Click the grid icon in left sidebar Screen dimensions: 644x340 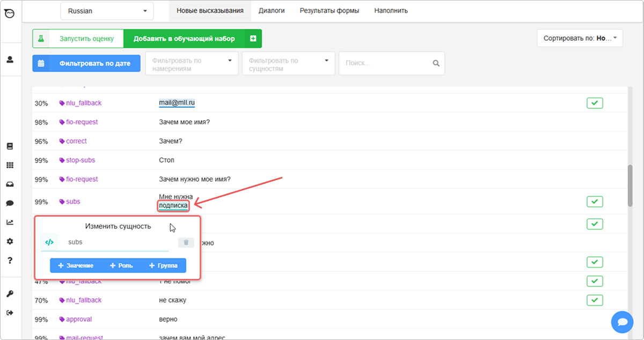click(x=10, y=166)
